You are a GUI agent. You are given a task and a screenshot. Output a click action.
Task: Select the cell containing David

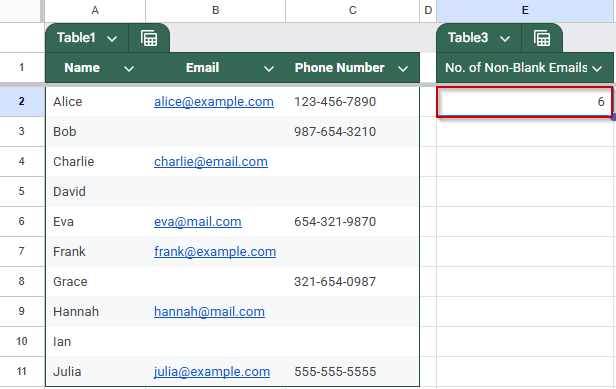(95, 192)
